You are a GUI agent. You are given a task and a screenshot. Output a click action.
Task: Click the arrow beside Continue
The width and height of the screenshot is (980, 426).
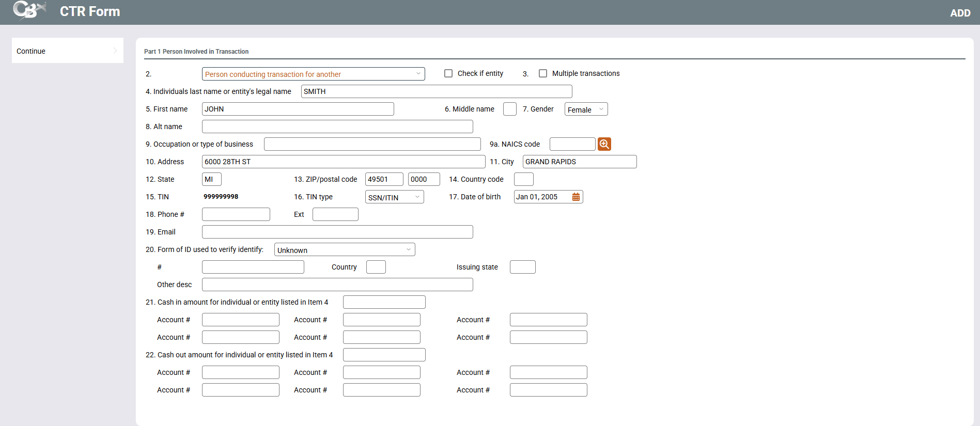pos(115,51)
